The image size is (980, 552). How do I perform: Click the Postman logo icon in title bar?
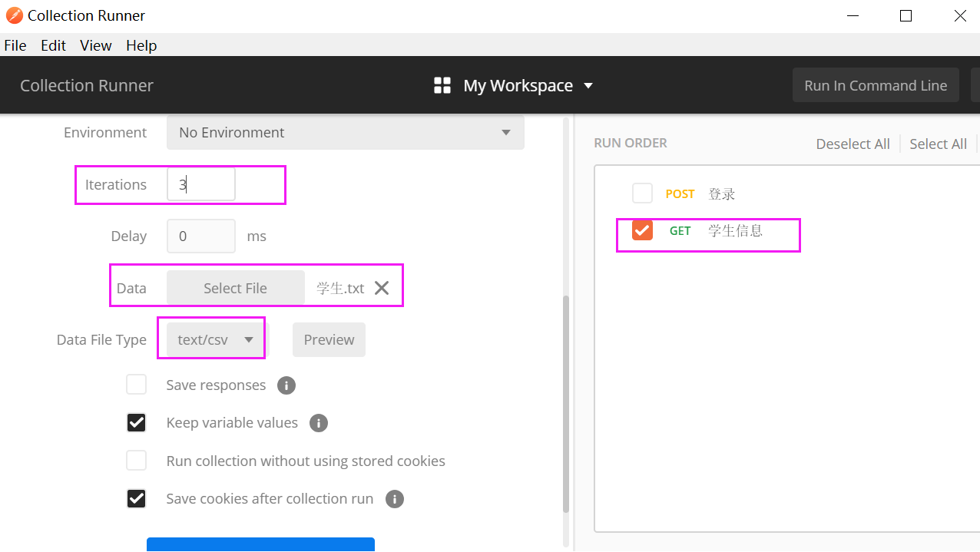[x=14, y=15]
